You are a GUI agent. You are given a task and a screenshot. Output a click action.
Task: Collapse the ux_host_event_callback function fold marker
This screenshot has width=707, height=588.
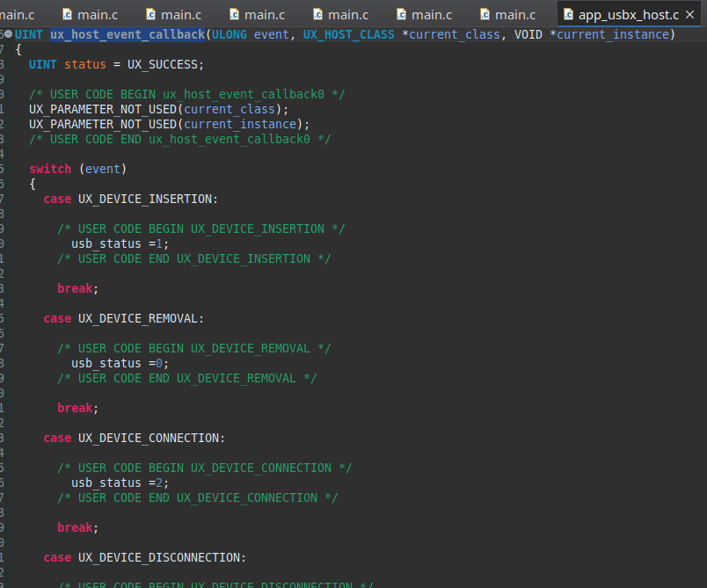(x=8, y=34)
